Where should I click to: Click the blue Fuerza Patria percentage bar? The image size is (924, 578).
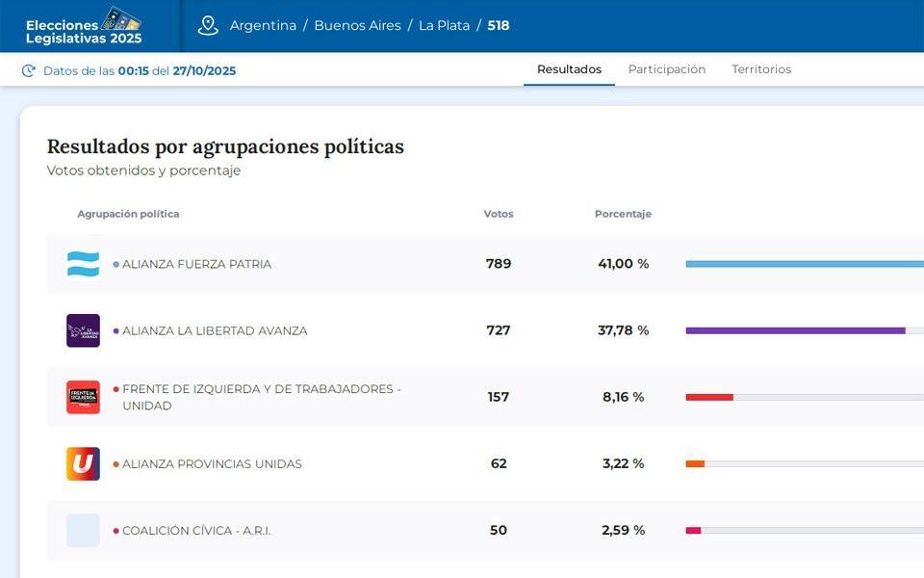[x=804, y=264]
